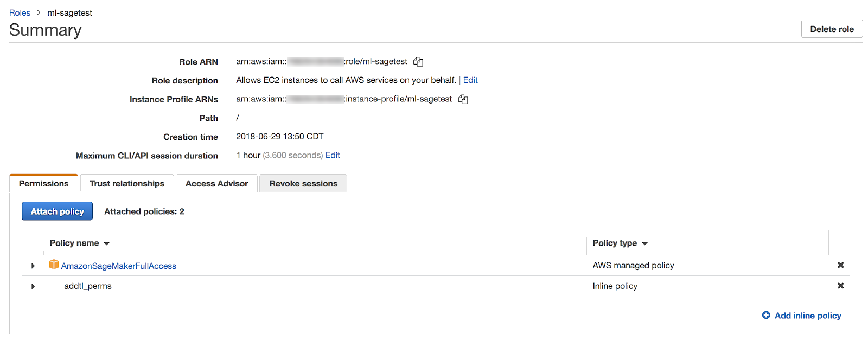Click the AmazonSageMakerFullAccess policy box icon
Viewport: 868px width, 341px height.
click(x=54, y=265)
